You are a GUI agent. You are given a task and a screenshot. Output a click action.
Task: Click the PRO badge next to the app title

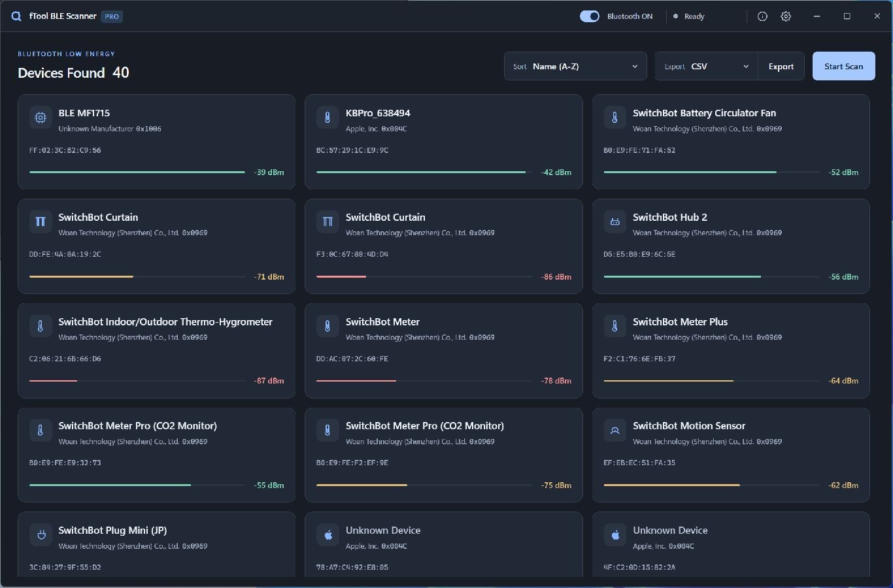[112, 16]
